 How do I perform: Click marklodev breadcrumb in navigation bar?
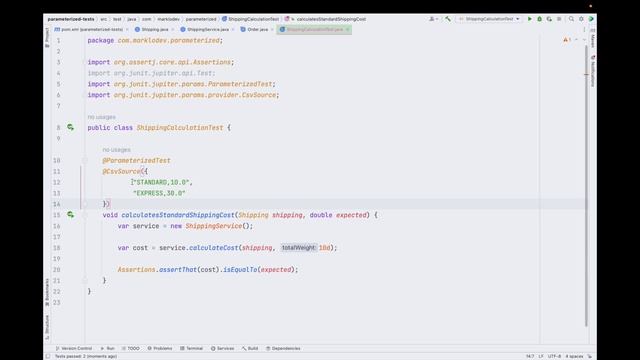(x=168, y=19)
